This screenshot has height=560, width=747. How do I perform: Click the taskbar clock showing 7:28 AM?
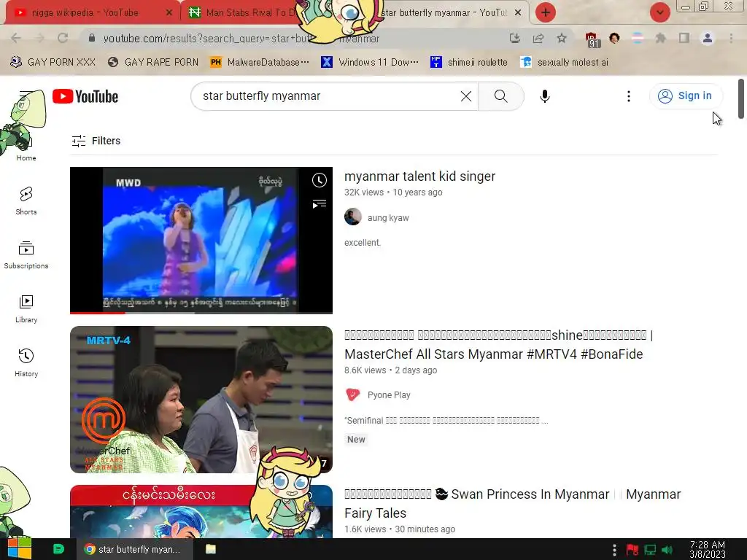[x=708, y=549]
